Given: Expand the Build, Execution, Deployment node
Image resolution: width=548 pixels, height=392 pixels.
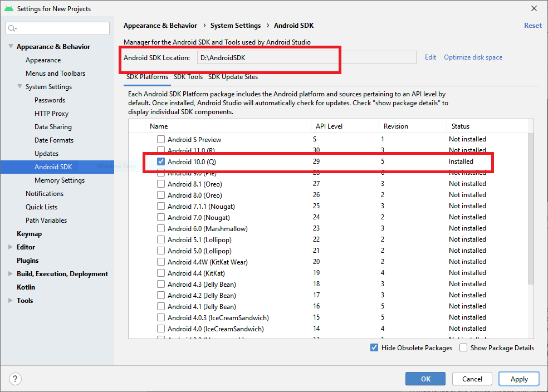Looking at the screenshot, I should pyautogui.click(x=11, y=273).
